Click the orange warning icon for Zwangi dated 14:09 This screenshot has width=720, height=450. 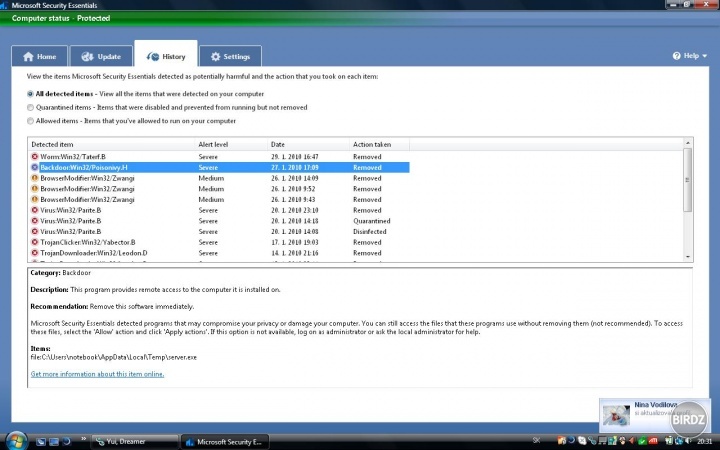click(x=34, y=178)
